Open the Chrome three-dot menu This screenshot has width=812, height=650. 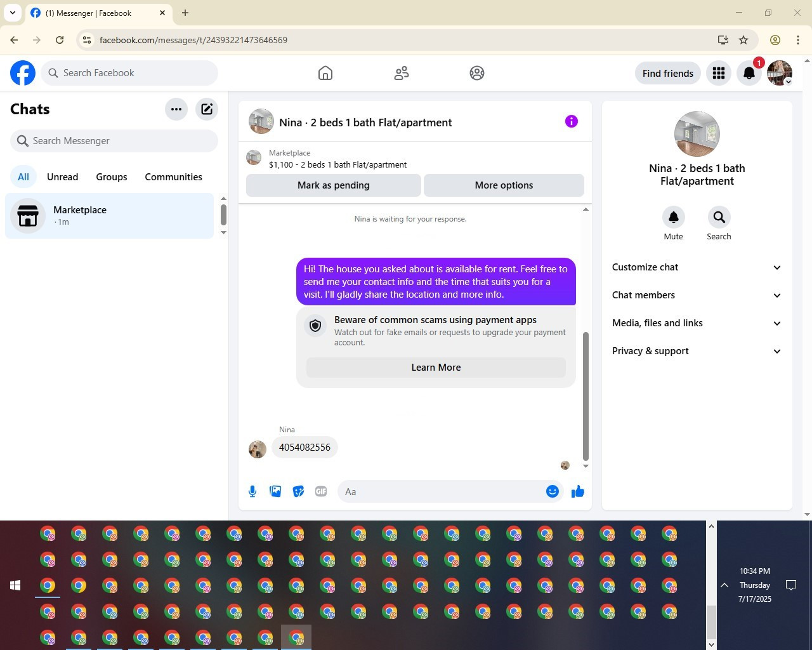click(x=798, y=40)
